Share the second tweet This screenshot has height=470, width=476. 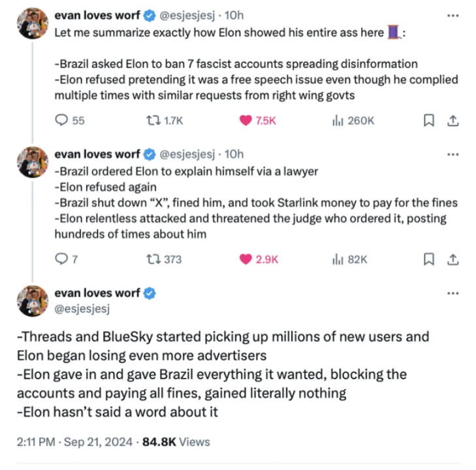click(452, 259)
